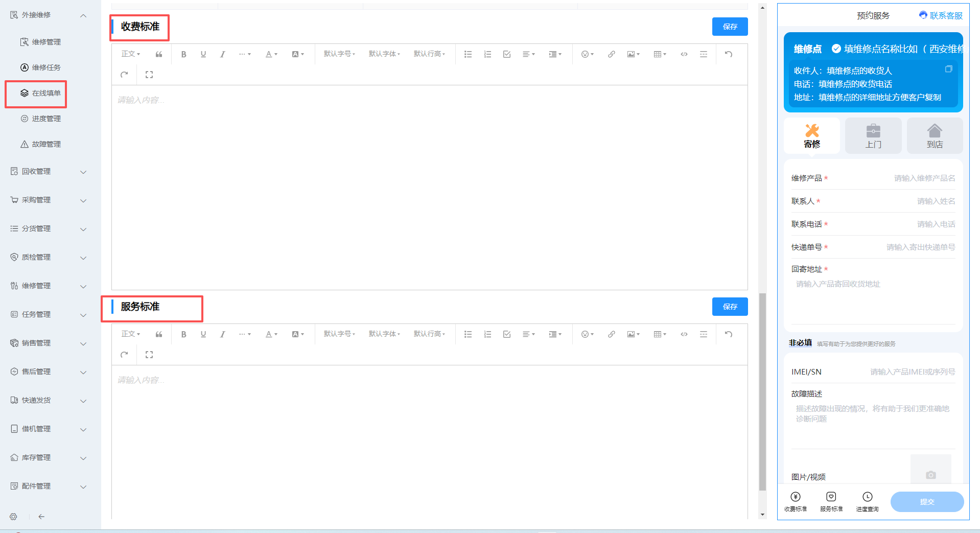The image size is (980, 533).
Task: Select the 上门 service type option
Action: (x=873, y=136)
